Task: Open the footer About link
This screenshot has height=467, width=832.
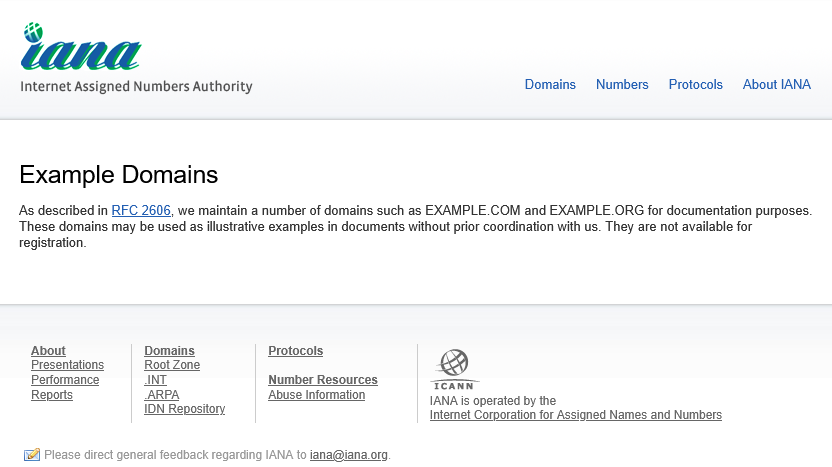Action: pyautogui.click(x=48, y=351)
